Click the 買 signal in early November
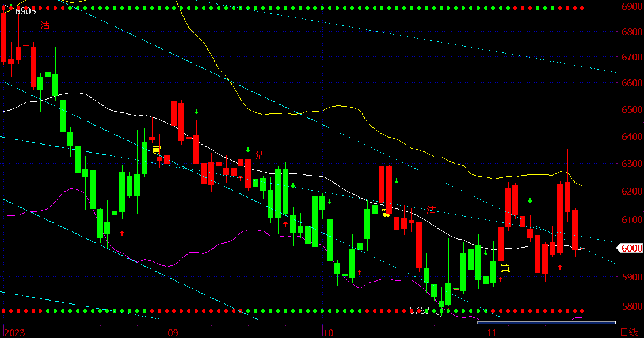 tap(505, 268)
